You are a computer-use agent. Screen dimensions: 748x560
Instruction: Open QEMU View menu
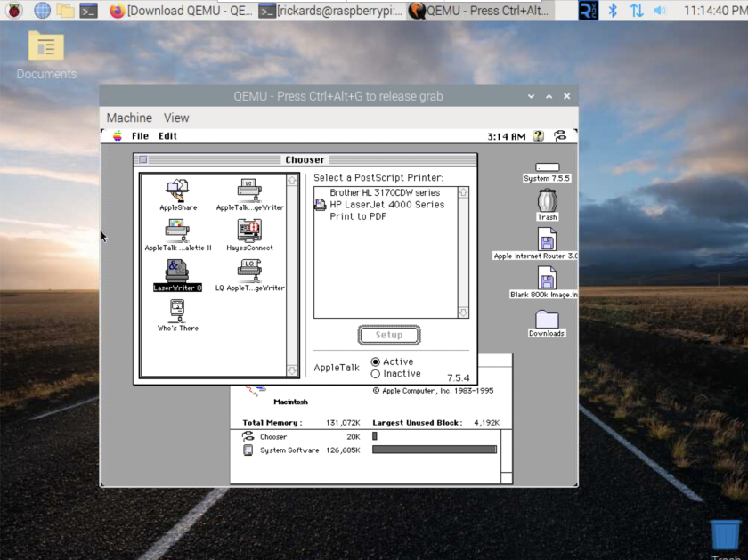pos(176,118)
